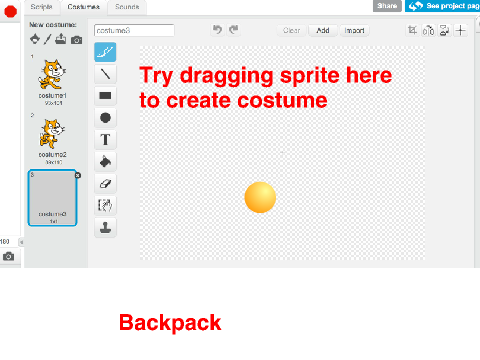Image resolution: width=480 pixels, height=360 pixels.
Task: Click the Clear button
Action: [x=292, y=30]
